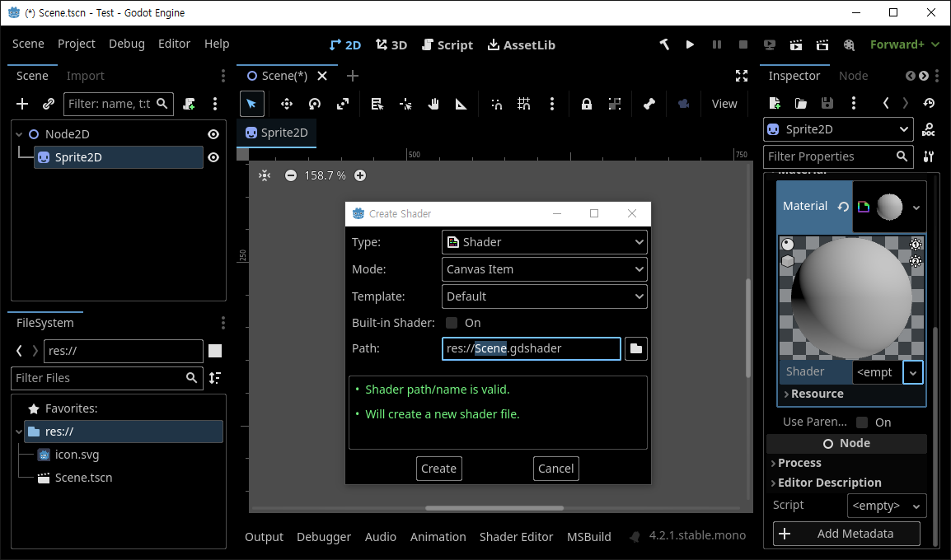Viewport: 951px width, 560px height.
Task: Open the Shader Editor bottom panel
Action: 516,537
